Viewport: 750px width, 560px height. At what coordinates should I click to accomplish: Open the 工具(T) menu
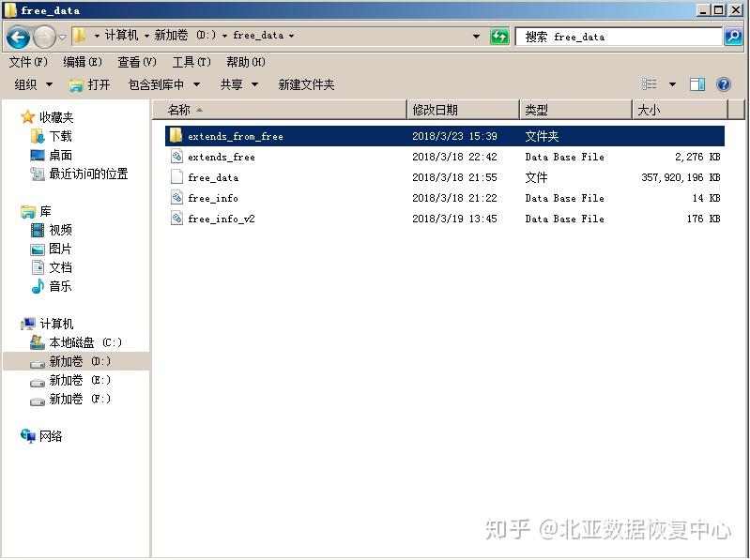(x=191, y=62)
